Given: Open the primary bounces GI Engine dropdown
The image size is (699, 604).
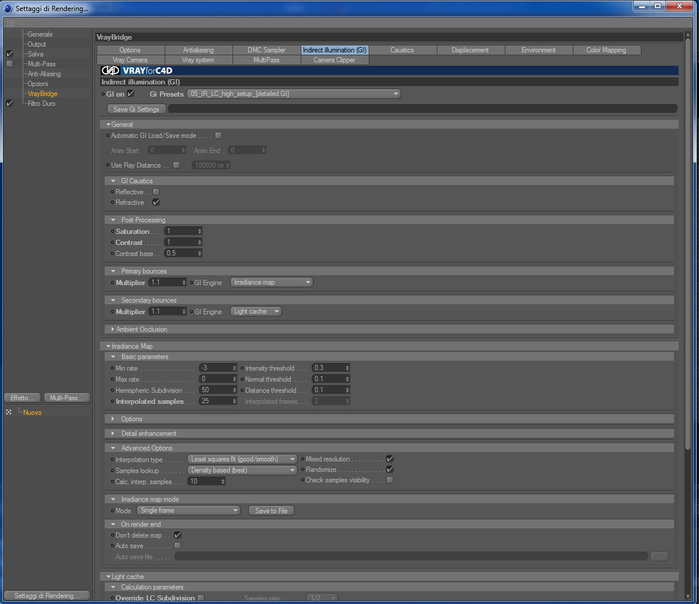Looking at the screenshot, I should tap(271, 282).
